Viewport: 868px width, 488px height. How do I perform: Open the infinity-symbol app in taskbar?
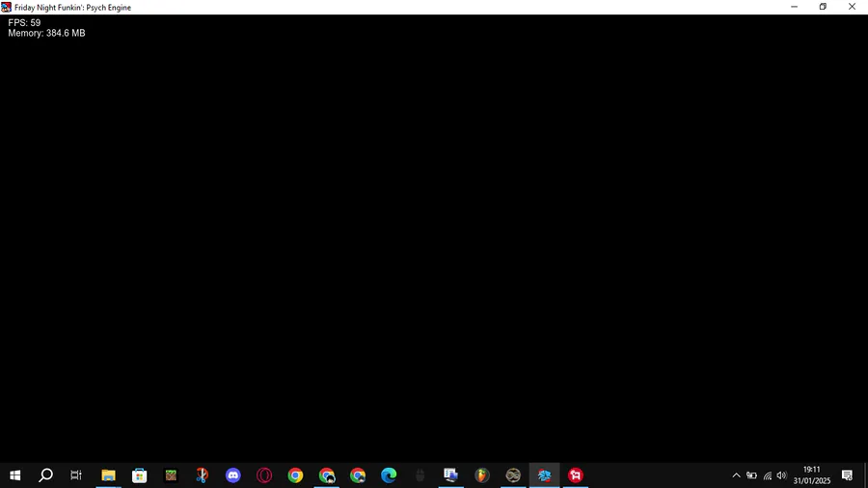tap(513, 475)
